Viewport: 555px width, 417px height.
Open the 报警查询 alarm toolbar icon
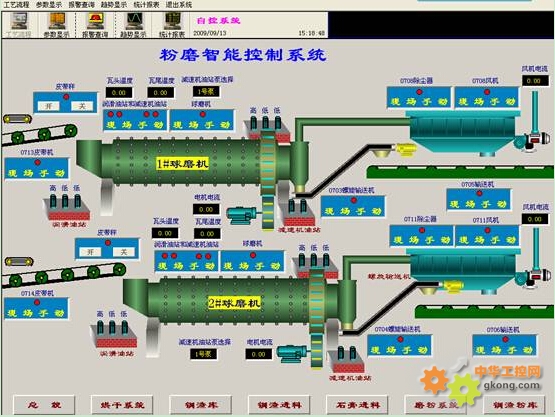coord(95,24)
